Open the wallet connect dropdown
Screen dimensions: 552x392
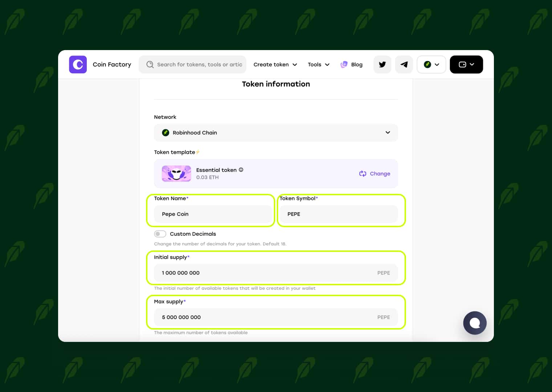point(466,65)
